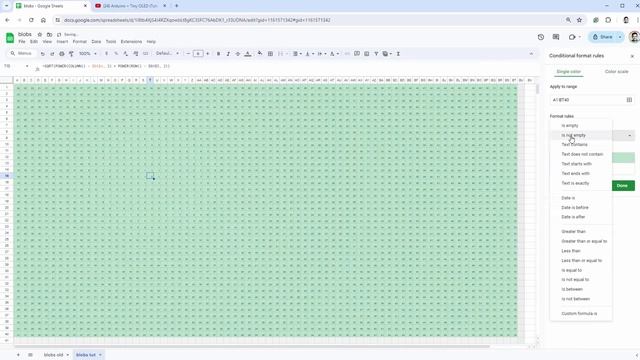This screenshot has height=360, width=640.
Task: Click the Meet camera icon
Action: 572,37
